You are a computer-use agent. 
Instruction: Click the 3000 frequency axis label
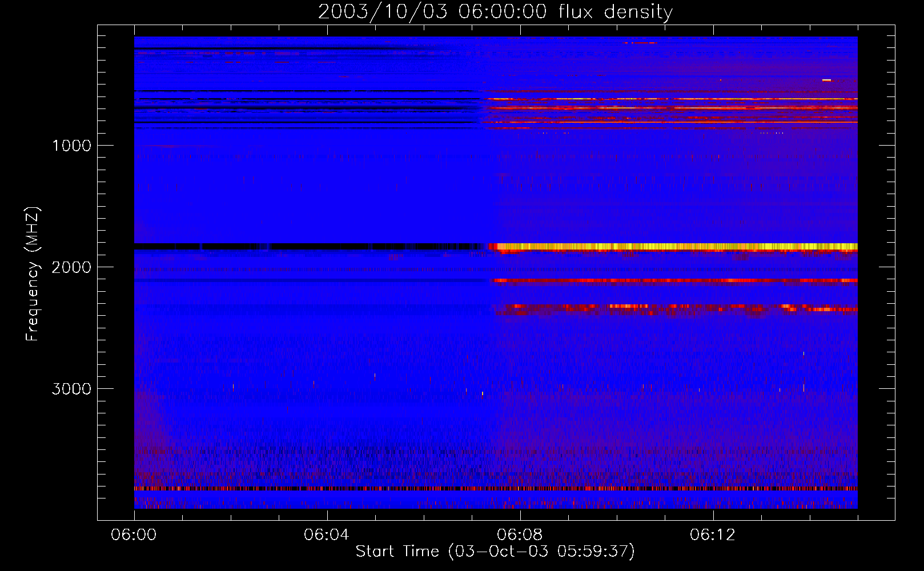point(71,389)
